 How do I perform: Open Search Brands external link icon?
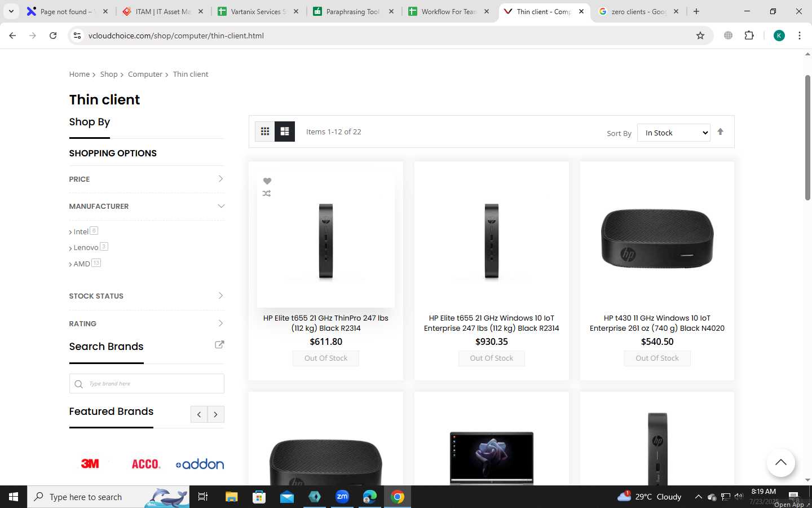pyautogui.click(x=219, y=344)
